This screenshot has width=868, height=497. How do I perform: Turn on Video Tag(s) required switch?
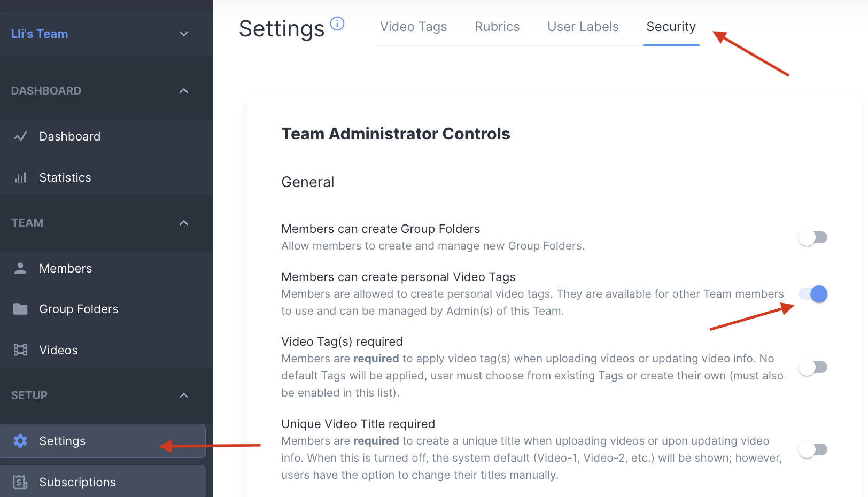click(x=812, y=367)
